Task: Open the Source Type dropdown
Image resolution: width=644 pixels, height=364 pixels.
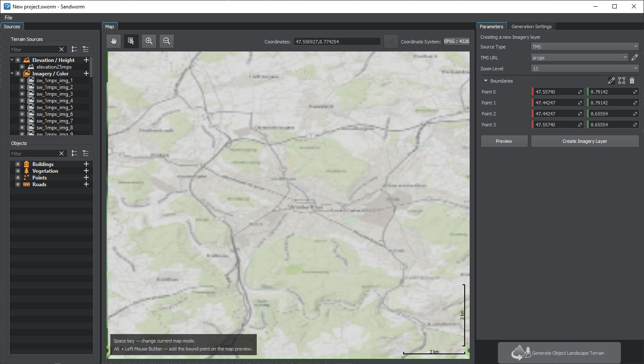Action: 585,47
